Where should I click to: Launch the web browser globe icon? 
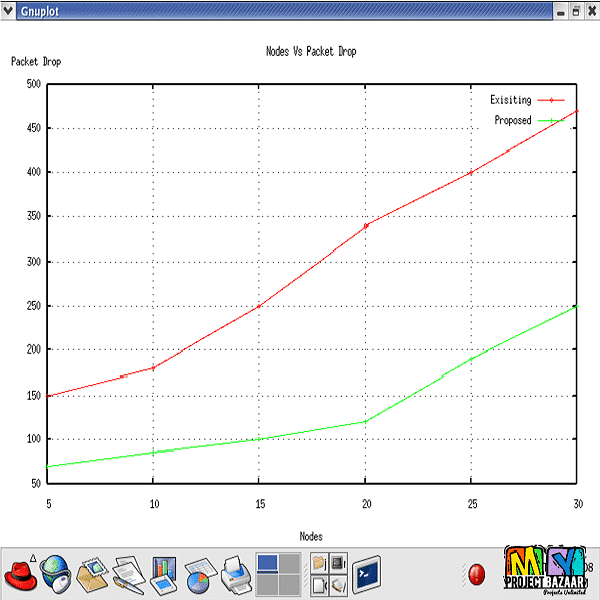pos(55,574)
